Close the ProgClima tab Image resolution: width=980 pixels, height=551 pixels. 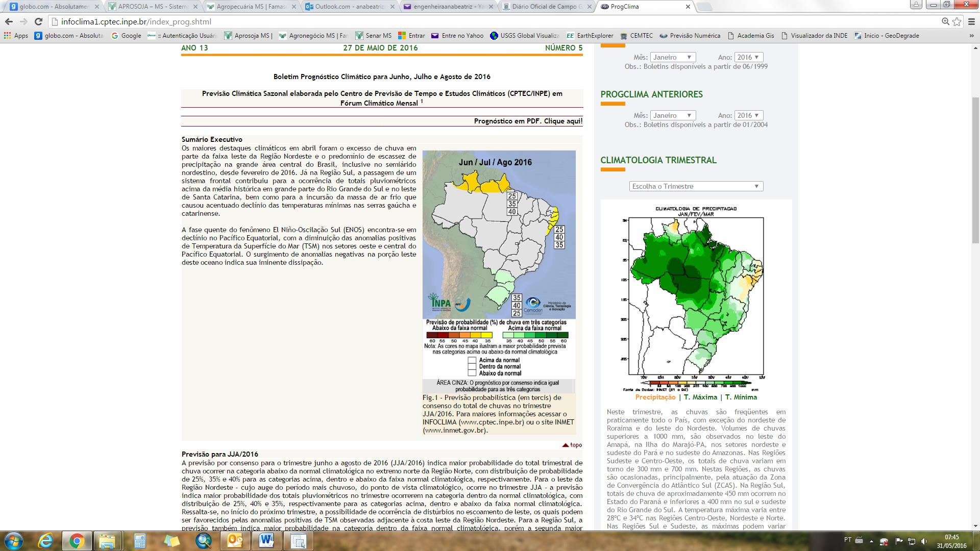[x=688, y=7]
